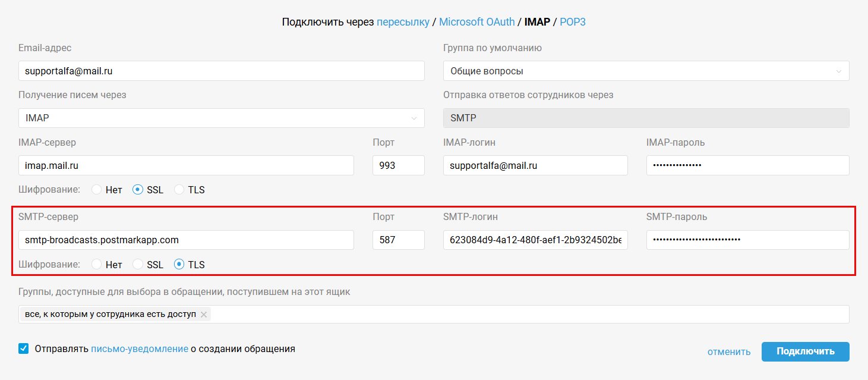
Task: Click the SMTP port field with 587
Action: click(x=398, y=240)
